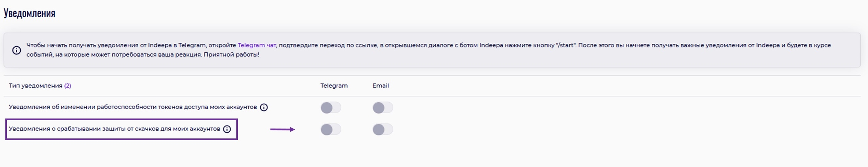Screen dimensions: 868x167
Task: Click "Приятной работы!" text in the banner
Action: tap(231, 55)
